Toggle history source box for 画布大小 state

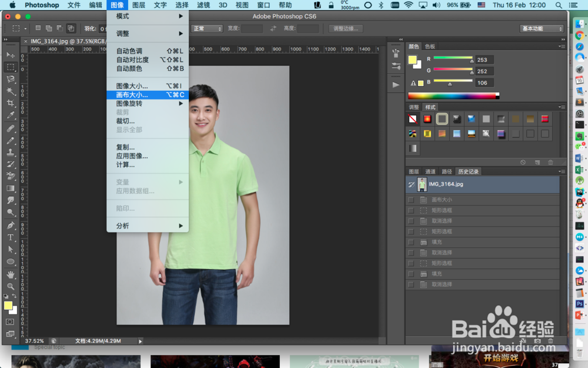(411, 200)
